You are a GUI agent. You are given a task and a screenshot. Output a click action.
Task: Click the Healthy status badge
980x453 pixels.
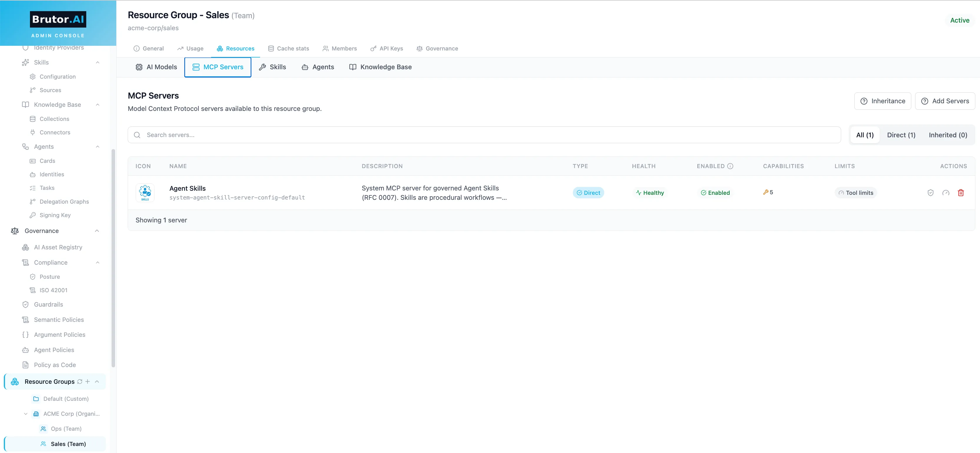tap(650, 193)
